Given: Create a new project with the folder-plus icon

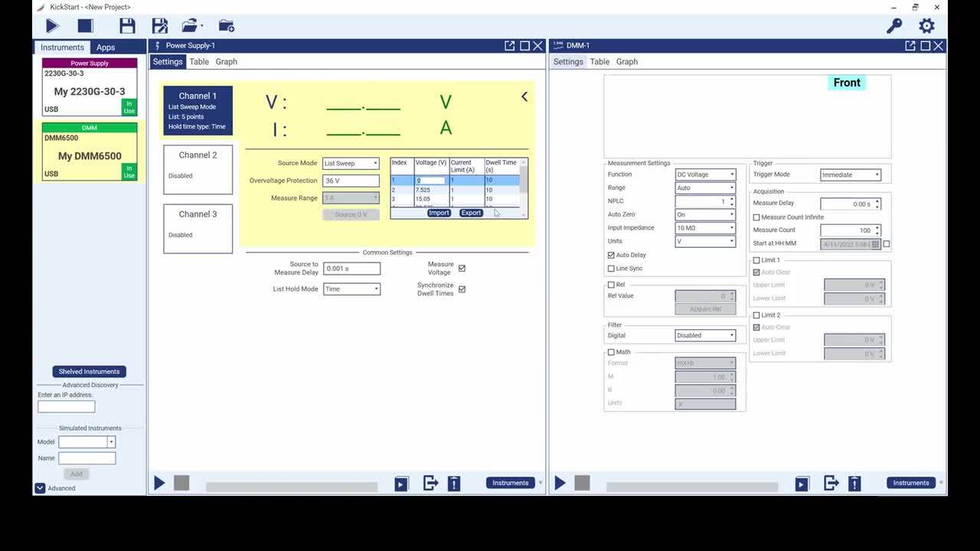Looking at the screenshot, I should coord(226,25).
